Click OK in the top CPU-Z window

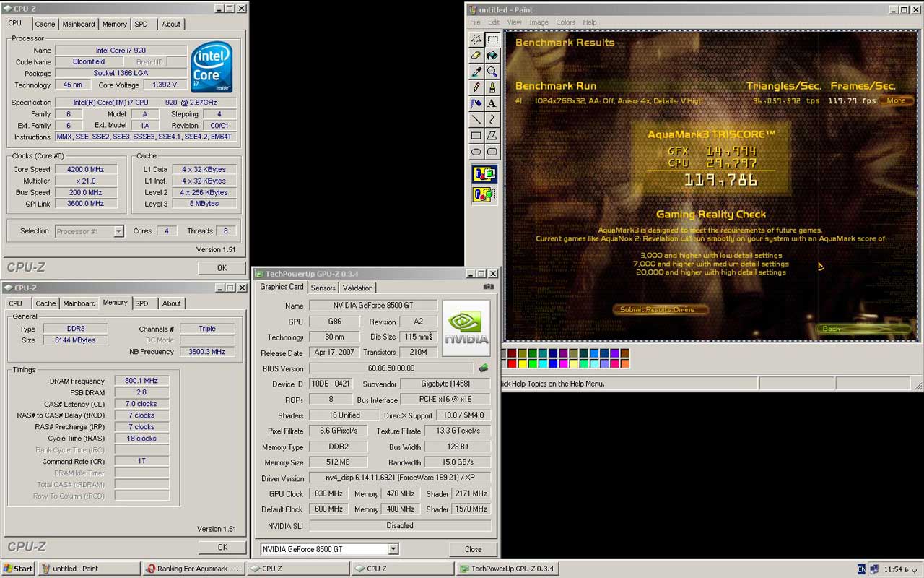click(x=222, y=268)
